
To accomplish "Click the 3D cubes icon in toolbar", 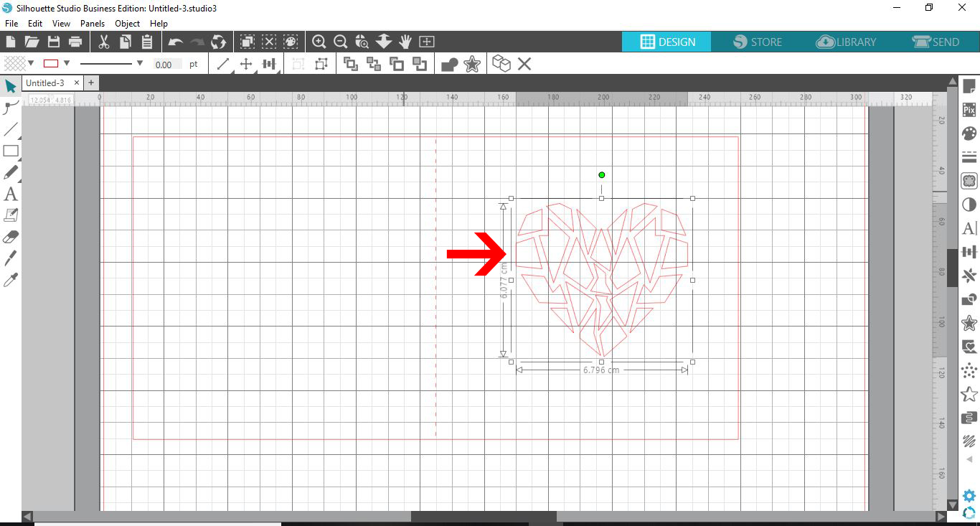I will [501, 64].
